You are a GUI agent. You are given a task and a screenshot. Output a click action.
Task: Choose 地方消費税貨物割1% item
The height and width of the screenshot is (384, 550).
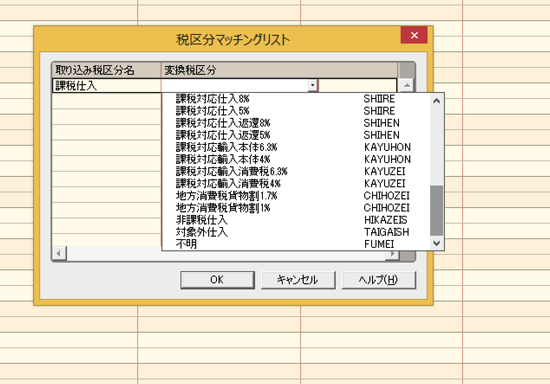click(295, 208)
